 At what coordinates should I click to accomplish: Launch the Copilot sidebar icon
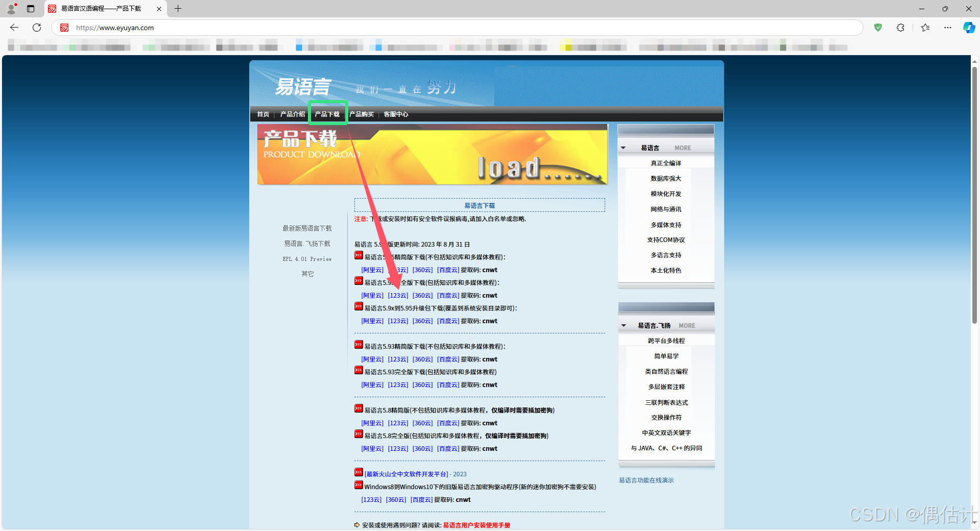pyautogui.click(x=969, y=28)
